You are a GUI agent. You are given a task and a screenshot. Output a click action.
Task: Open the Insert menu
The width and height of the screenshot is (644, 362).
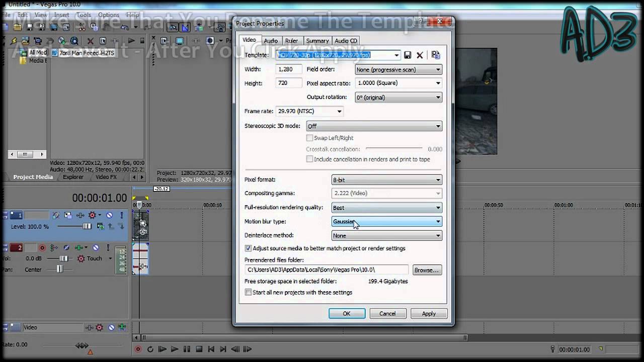point(61,15)
